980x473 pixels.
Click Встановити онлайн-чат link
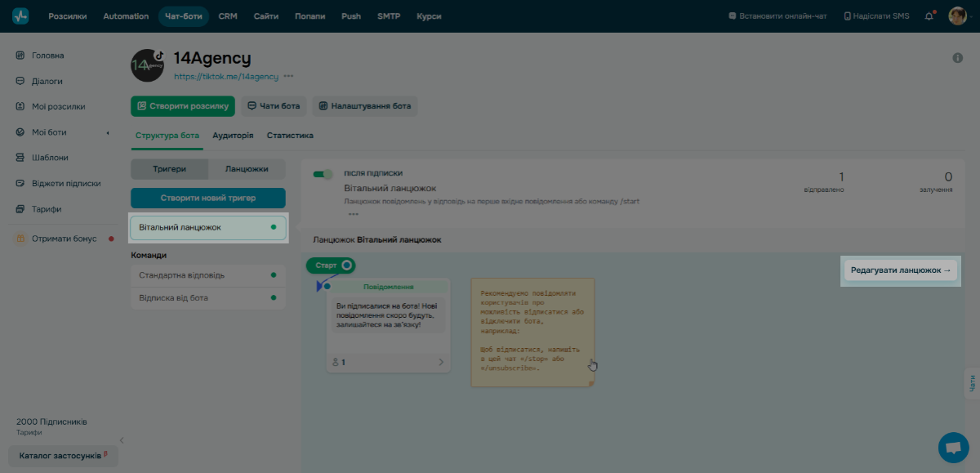coord(777,16)
